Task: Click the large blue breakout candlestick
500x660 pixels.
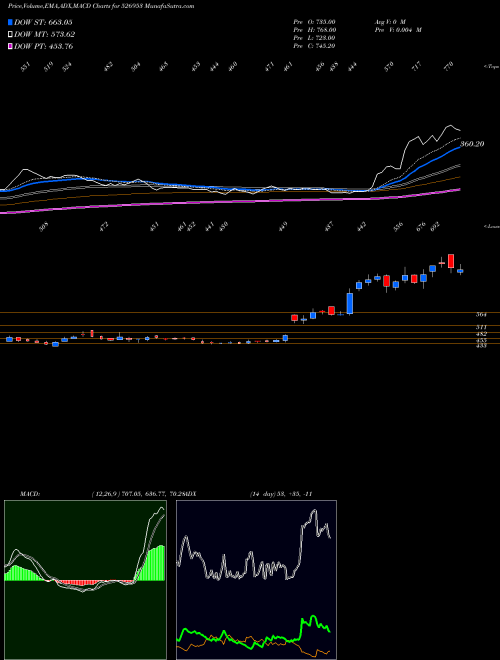Action: coord(350,303)
